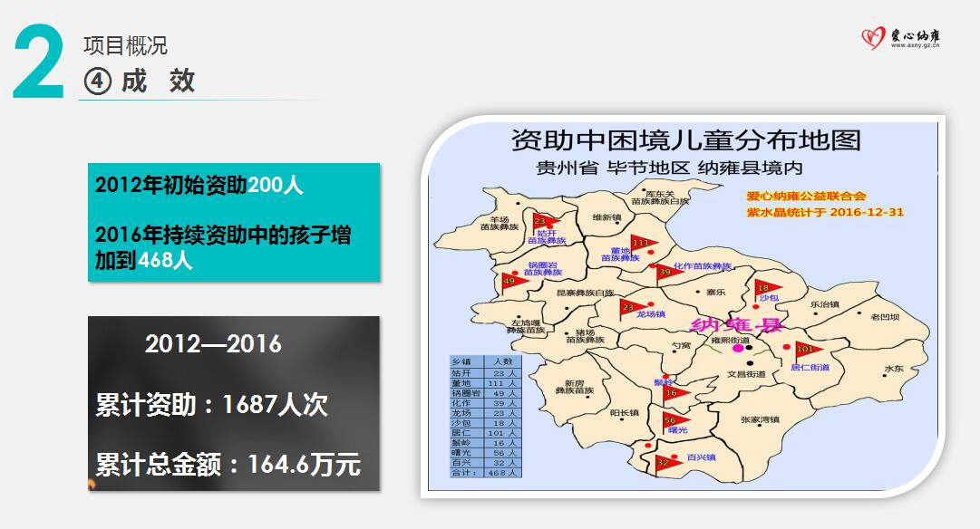The image size is (980, 529).
Task: Click the heading text 项目概况
Action: coord(126,45)
